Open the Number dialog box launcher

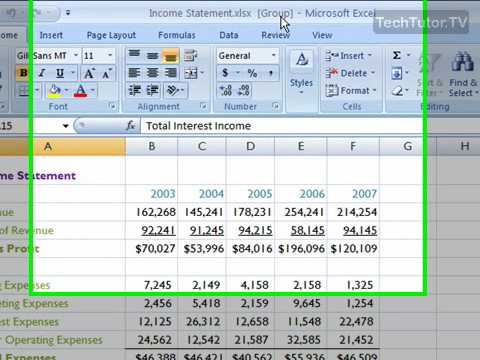275,106
